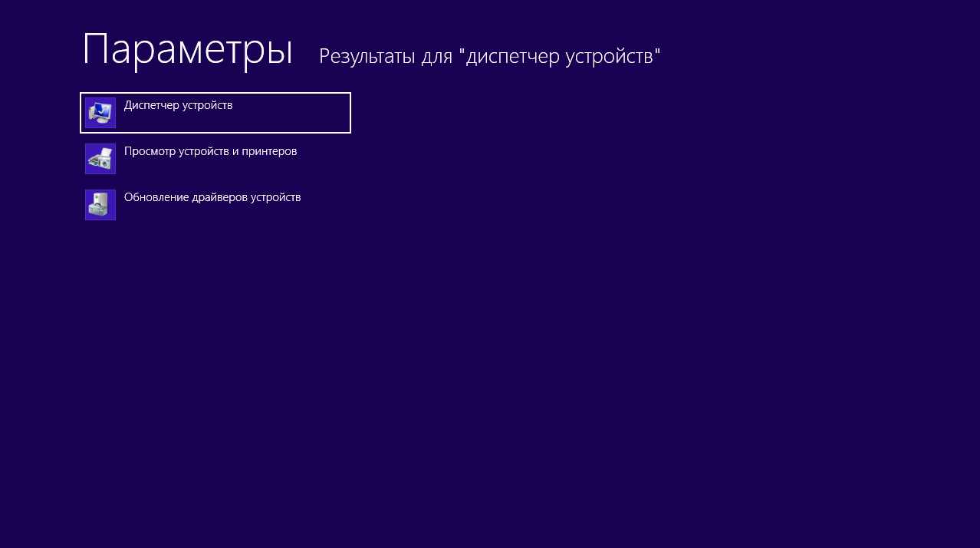
Task: Click the printer icon for devices and printers
Action: [x=100, y=159]
